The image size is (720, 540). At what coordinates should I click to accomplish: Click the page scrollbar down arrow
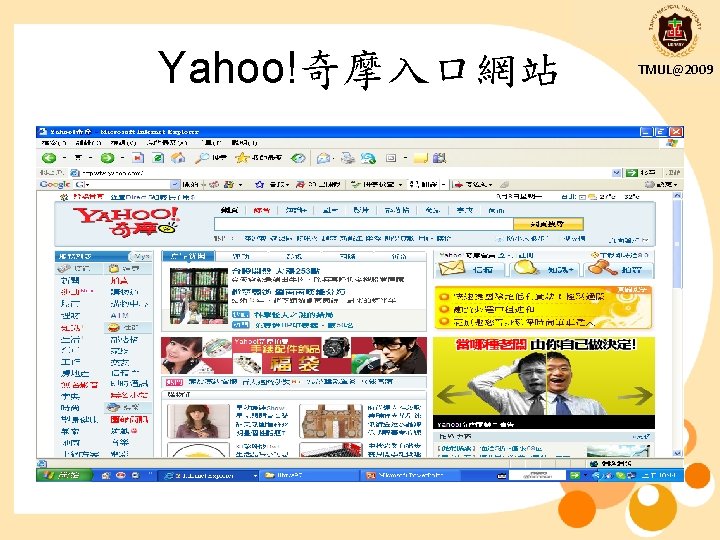point(677,453)
